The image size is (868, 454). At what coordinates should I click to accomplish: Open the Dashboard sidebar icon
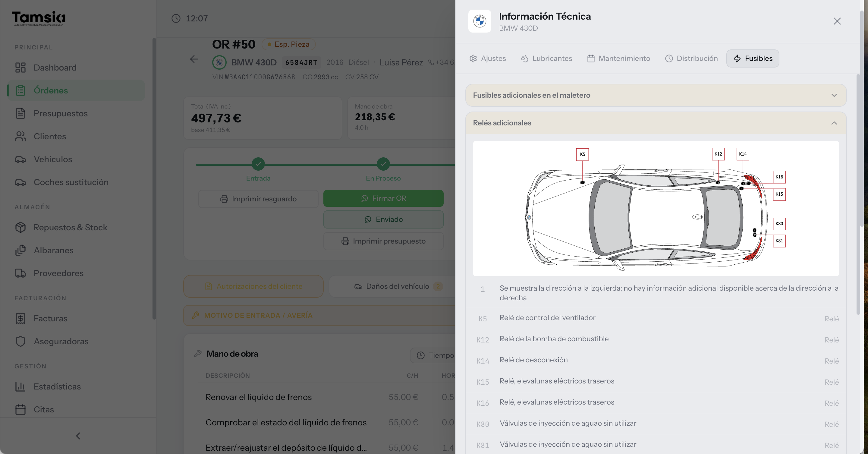coord(20,68)
